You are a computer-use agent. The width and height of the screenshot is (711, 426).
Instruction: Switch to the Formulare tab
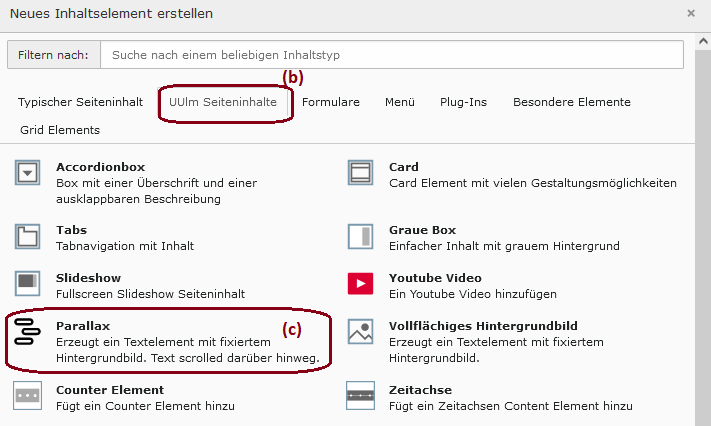(x=331, y=102)
